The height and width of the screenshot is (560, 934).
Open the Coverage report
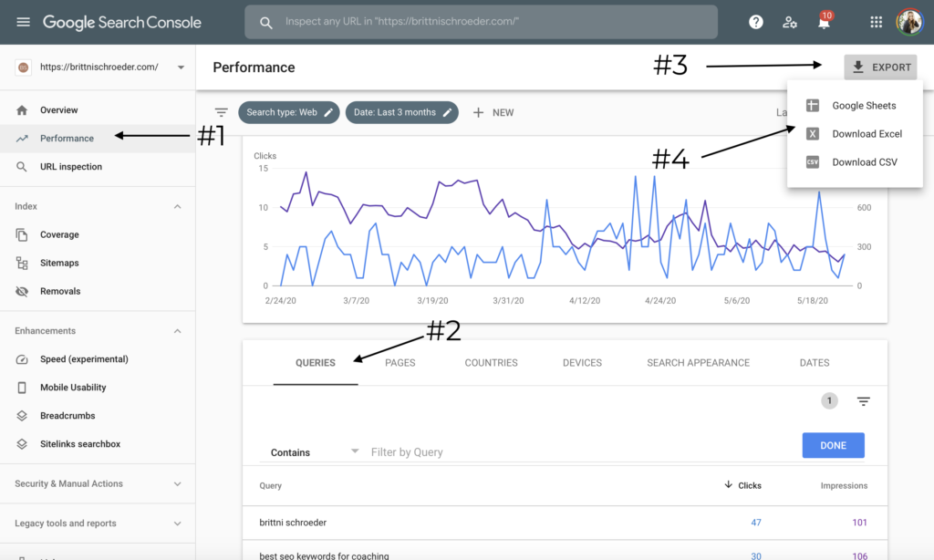point(98,234)
